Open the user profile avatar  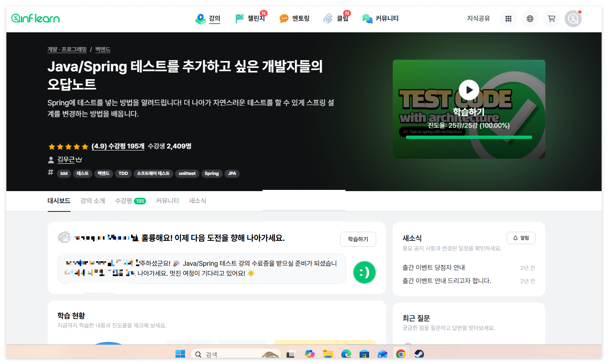[x=573, y=19]
